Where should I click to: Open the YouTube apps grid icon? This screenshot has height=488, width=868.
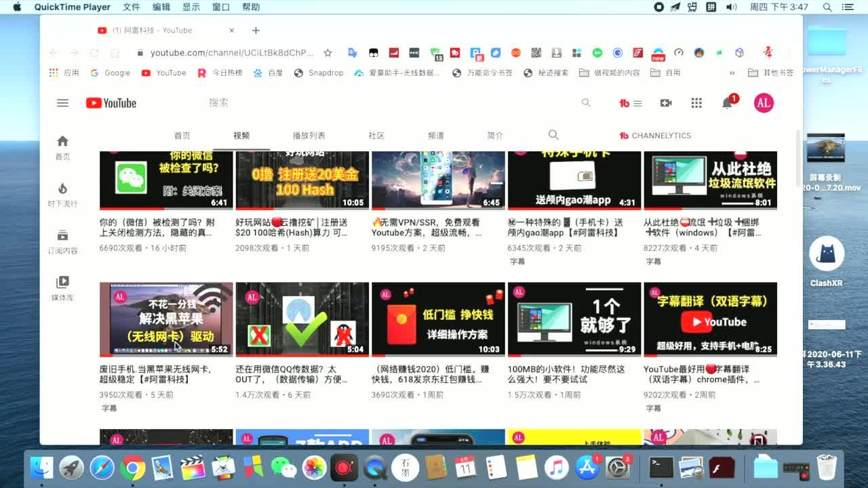696,103
